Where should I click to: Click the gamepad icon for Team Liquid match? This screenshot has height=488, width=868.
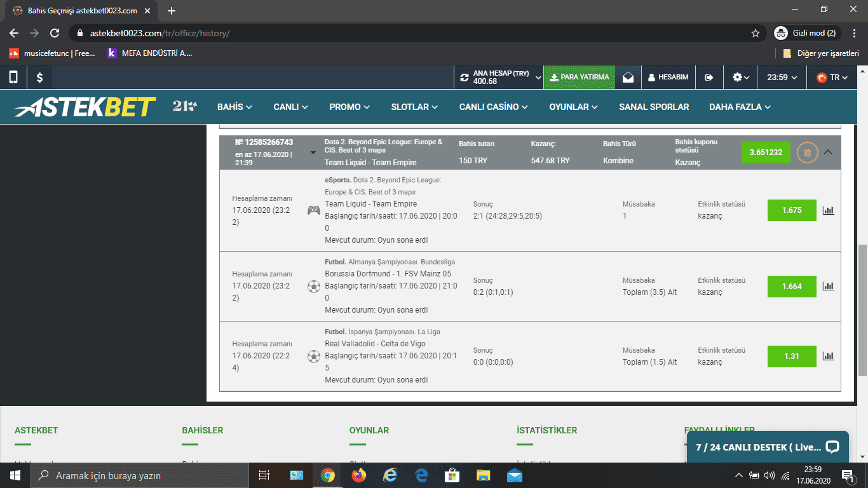pyautogui.click(x=314, y=210)
